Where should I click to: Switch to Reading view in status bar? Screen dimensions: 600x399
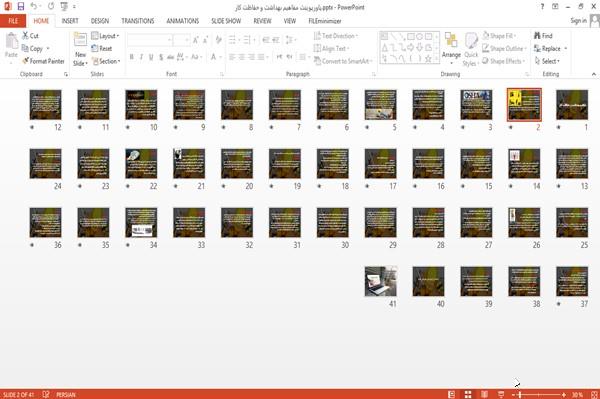point(484,394)
